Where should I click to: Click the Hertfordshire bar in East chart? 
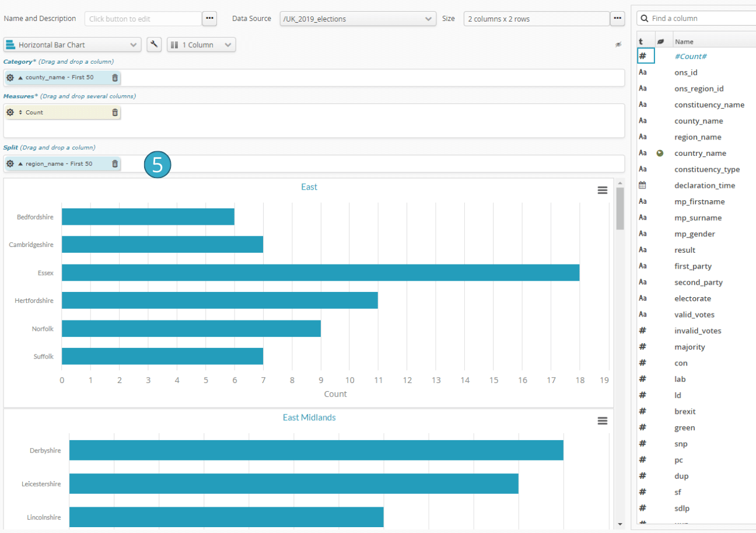[x=220, y=300]
